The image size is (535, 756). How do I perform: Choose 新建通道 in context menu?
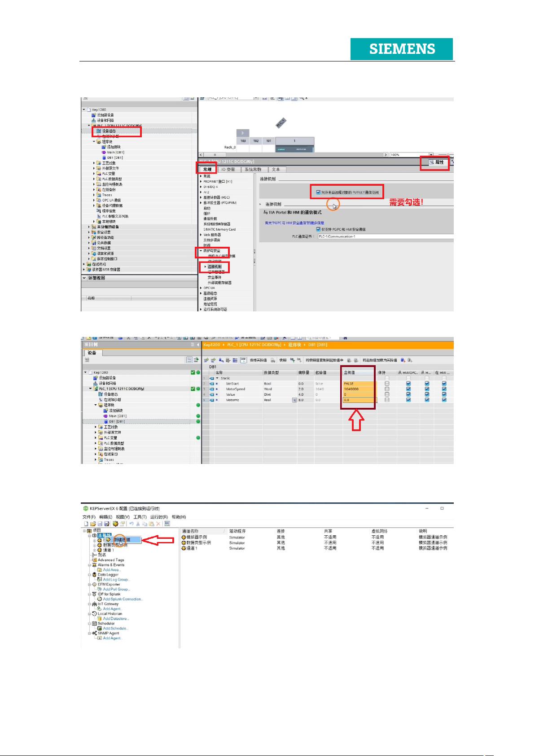point(122,540)
